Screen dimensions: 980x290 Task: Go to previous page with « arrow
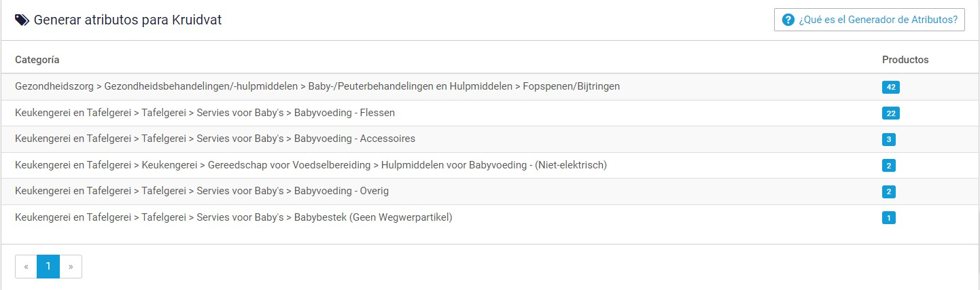26,266
